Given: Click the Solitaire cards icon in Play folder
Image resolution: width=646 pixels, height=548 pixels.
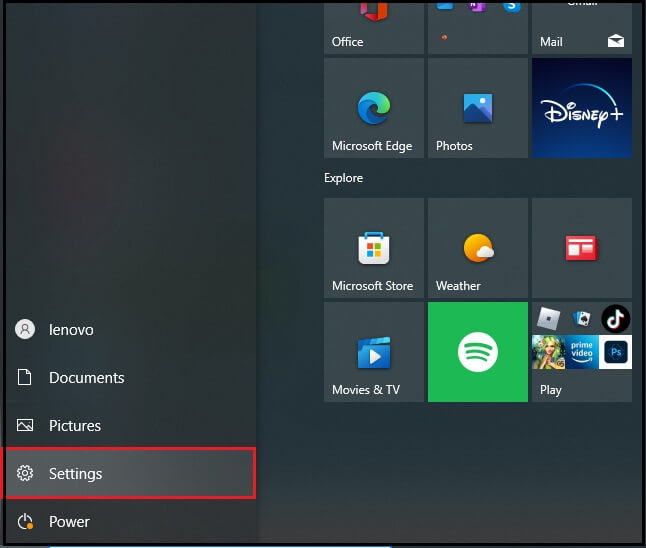Looking at the screenshot, I should [582, 318].
